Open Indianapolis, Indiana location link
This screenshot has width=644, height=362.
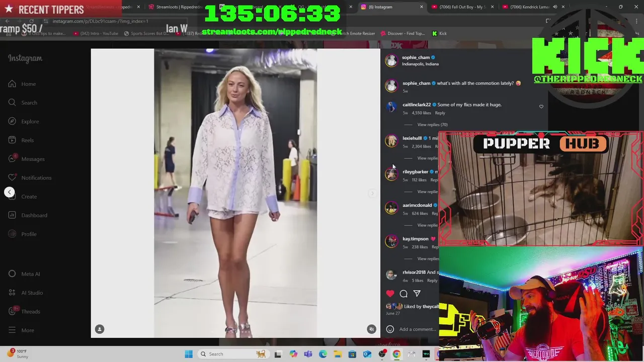tap(420, 64)
